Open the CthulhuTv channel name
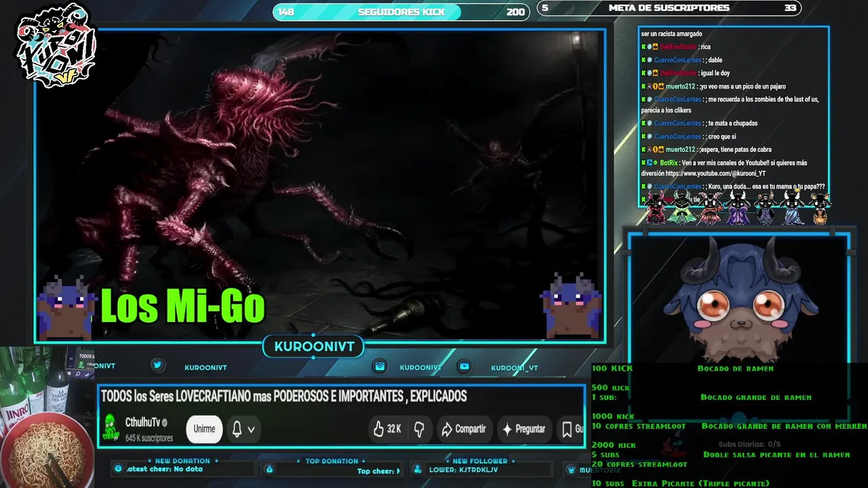 (x=142, y=422)
